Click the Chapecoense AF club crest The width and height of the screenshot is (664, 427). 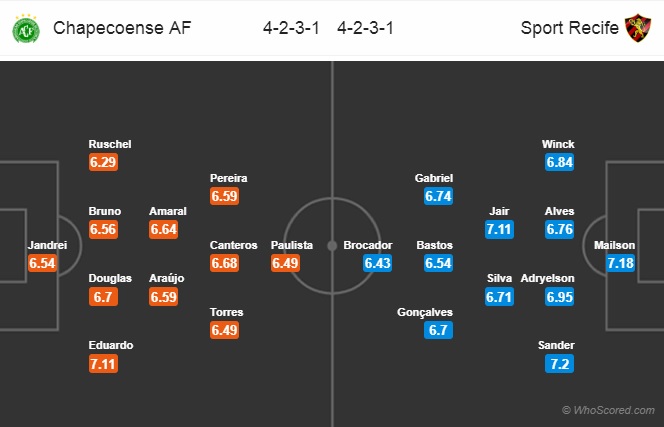coord(26,28)
